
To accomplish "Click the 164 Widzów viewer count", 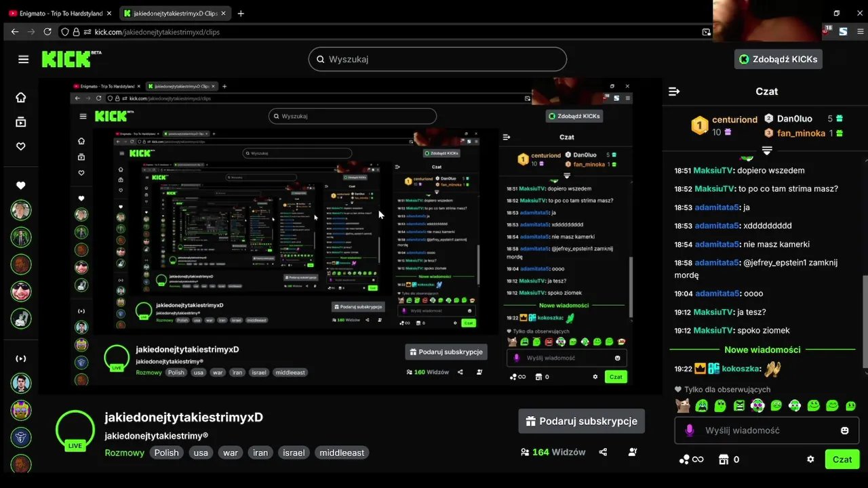I will [553, 452].
